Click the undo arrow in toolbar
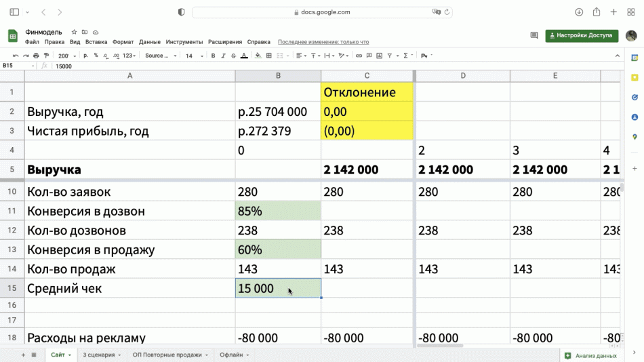This screenshot has height=362, width=644. pos(16,56)
